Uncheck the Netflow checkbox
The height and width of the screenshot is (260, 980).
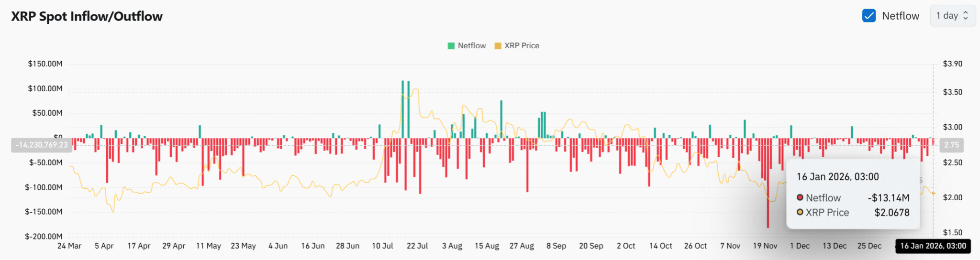(869, 16)
